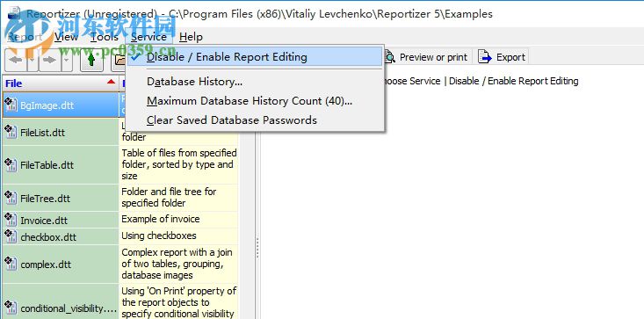Viewport: 644px width, 319px height.
Task: Select the FileList.dtt file name
Action: (x=42, y=132)
